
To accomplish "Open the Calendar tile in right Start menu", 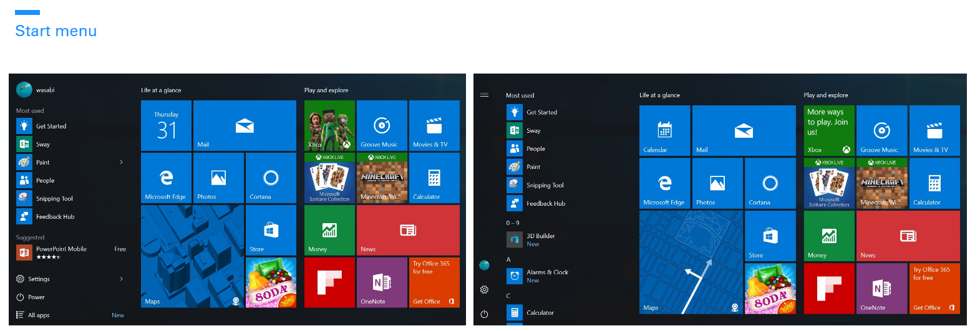I will tap(665, 130).
